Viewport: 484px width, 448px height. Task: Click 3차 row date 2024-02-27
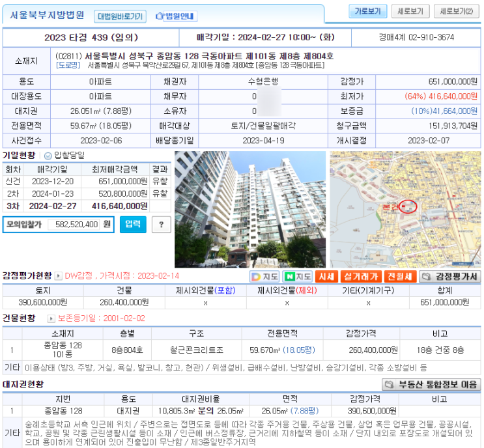[x=53, y=206]
